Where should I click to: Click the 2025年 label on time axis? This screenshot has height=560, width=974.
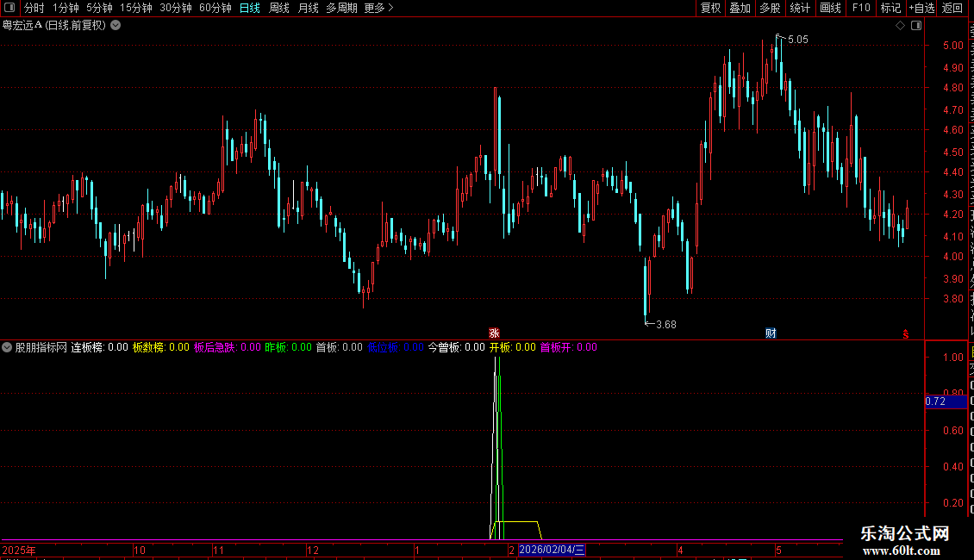point(19,550)
